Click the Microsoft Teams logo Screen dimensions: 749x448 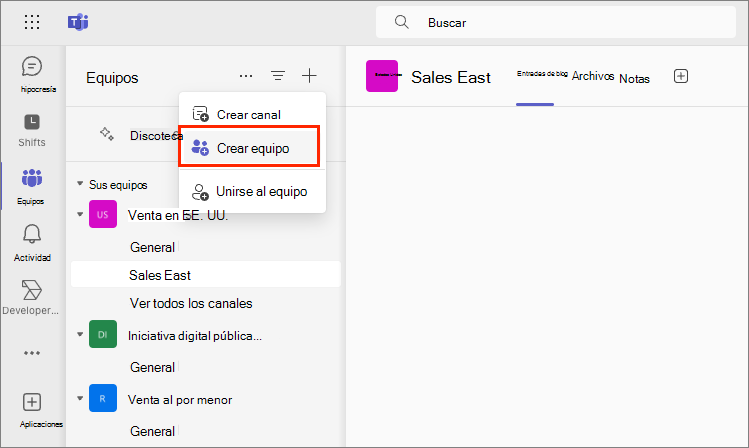click(x=78, y=22)
